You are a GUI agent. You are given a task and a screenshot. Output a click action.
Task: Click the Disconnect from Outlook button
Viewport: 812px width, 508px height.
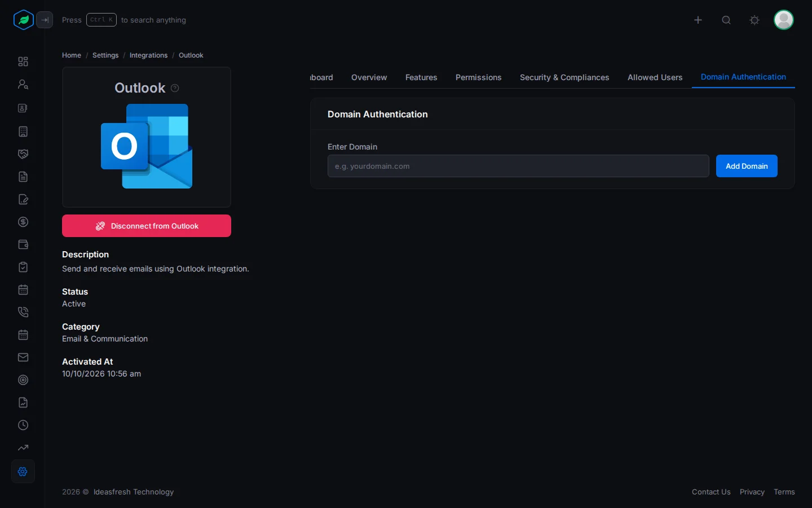(147, 226)
